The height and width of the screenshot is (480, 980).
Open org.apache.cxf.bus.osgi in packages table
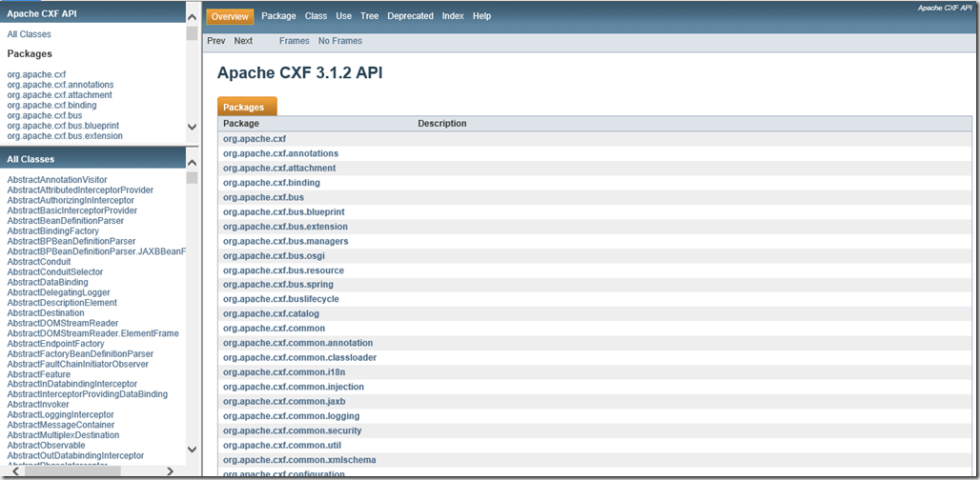pyautogui.click(x=274, y=256)
